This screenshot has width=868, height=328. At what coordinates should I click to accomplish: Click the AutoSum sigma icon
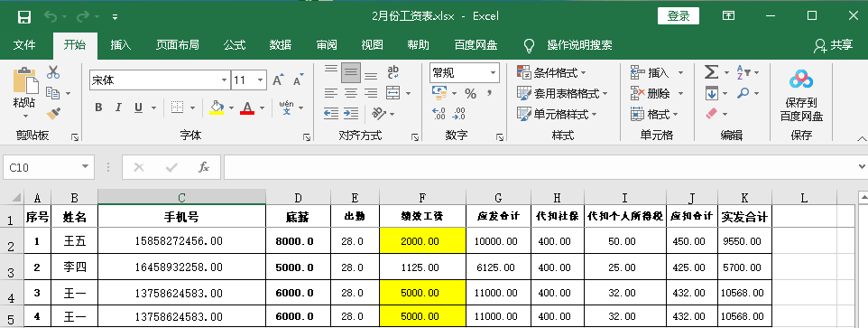pyautogui.click(x=711, y=72)
